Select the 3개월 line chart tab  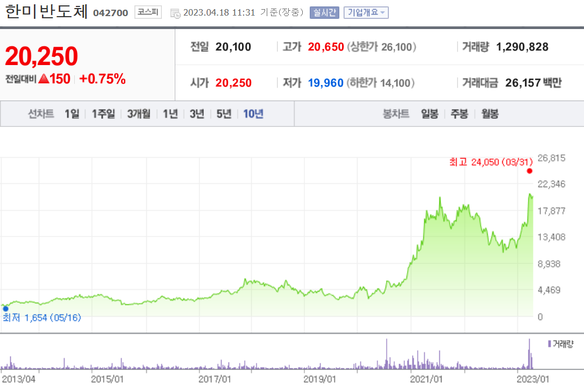[139, 113]
